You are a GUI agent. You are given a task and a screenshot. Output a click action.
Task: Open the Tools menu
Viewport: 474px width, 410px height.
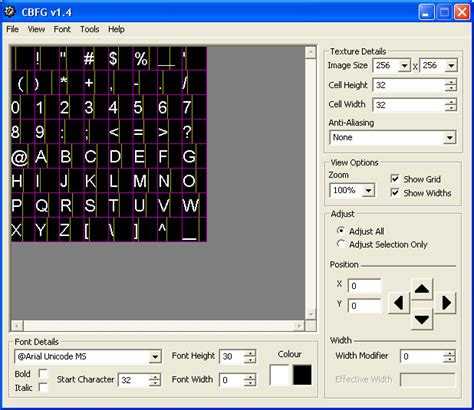(x=90, y=29)
